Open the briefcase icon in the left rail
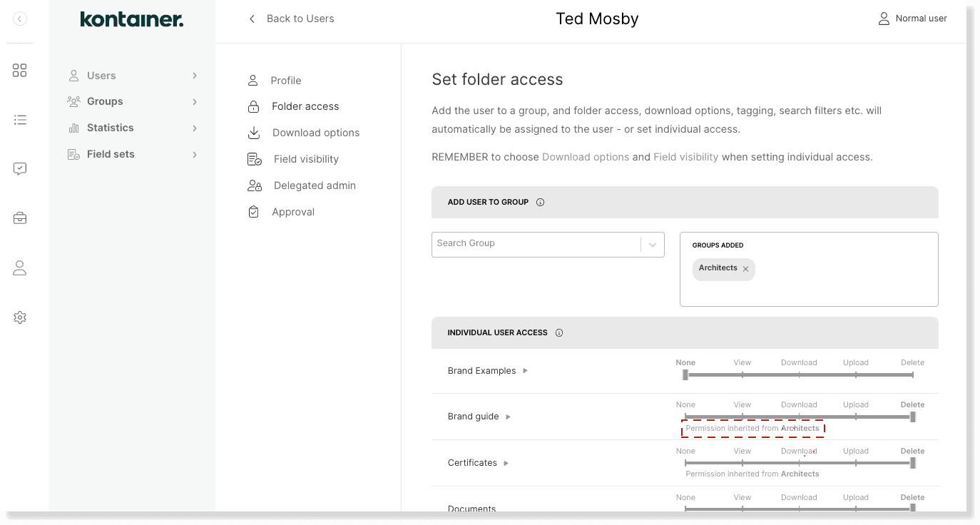This screenshot has width=980, height=525. point(20,218)
